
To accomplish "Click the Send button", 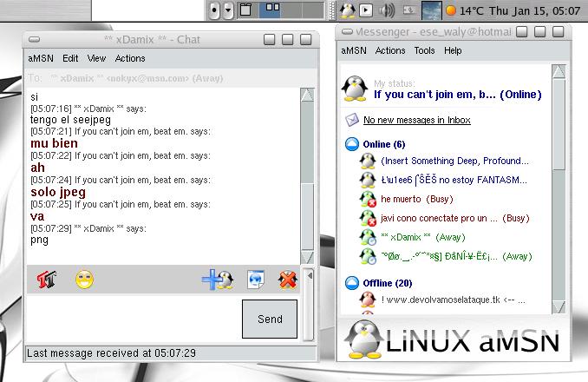I will [270, 319].
